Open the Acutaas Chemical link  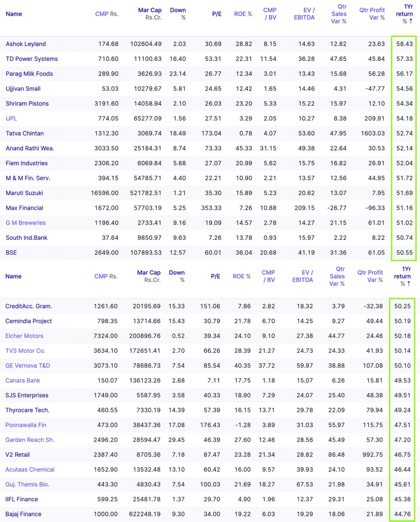tap(30, 470)
